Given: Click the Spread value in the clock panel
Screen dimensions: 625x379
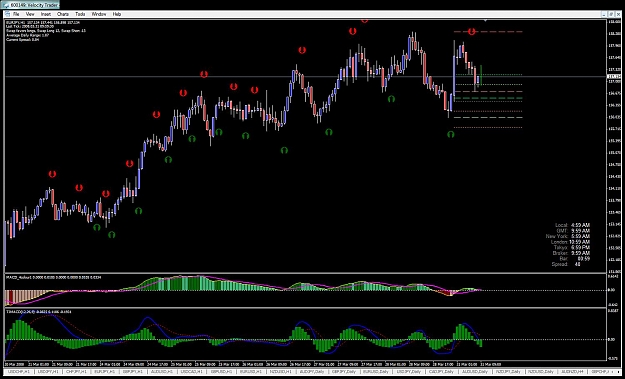Looking at the screenshot, I should pyautogui.click(x=578, y=264).
